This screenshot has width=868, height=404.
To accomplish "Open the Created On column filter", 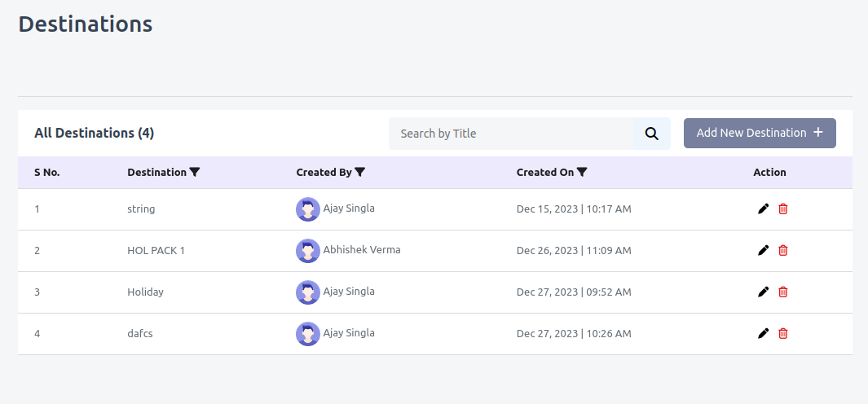I will 582,172.
